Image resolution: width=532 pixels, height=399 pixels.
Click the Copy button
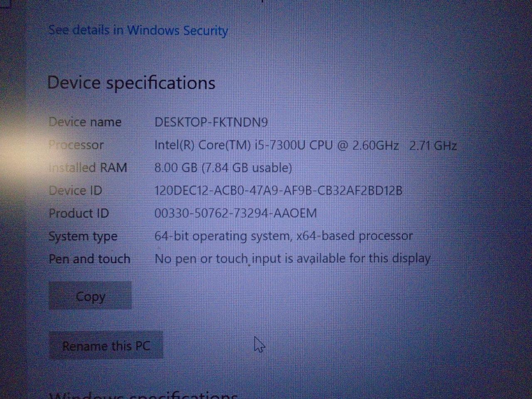[90, 296]
